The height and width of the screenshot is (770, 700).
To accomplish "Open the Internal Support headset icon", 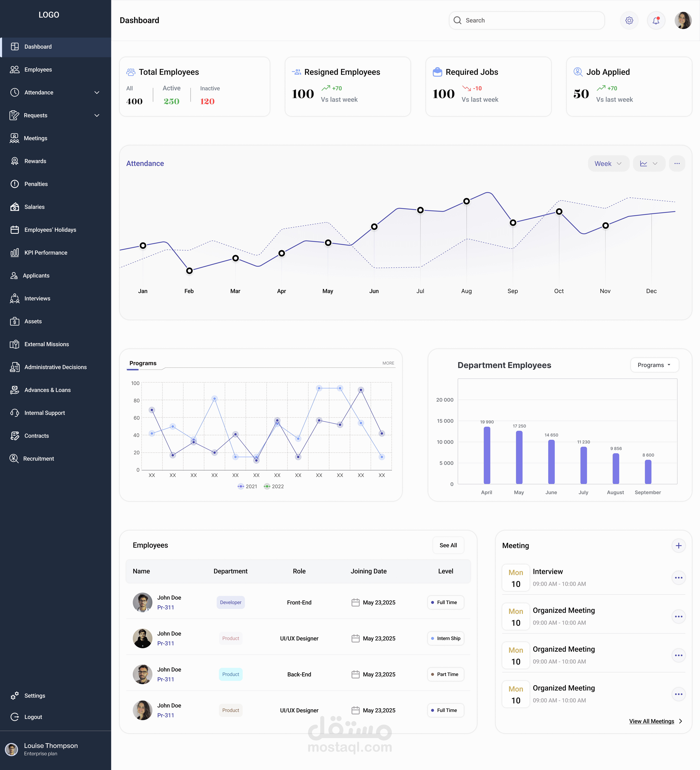I will (15, 413).
